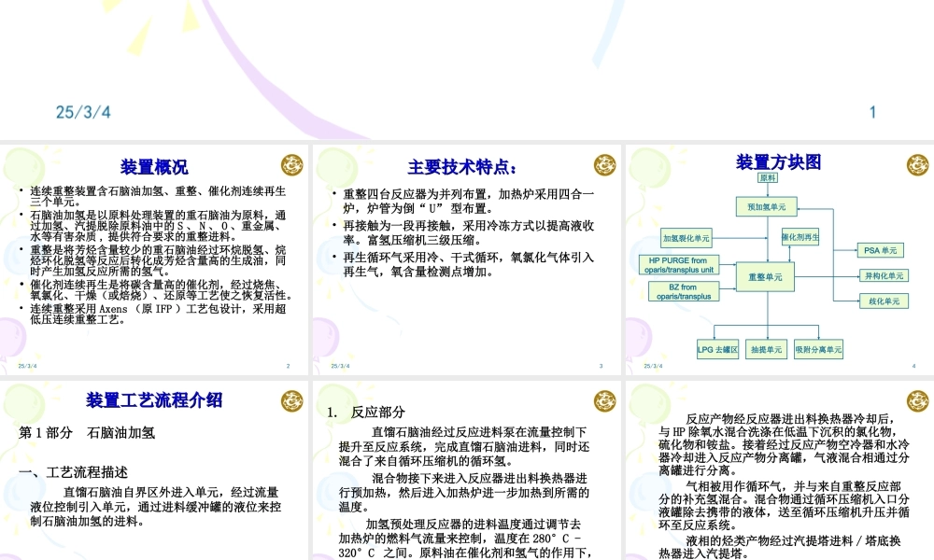This screenshot has height=560, width=934.
Task: Click the bullet starting 再接触为一段再接触
Action: (468, 232)
